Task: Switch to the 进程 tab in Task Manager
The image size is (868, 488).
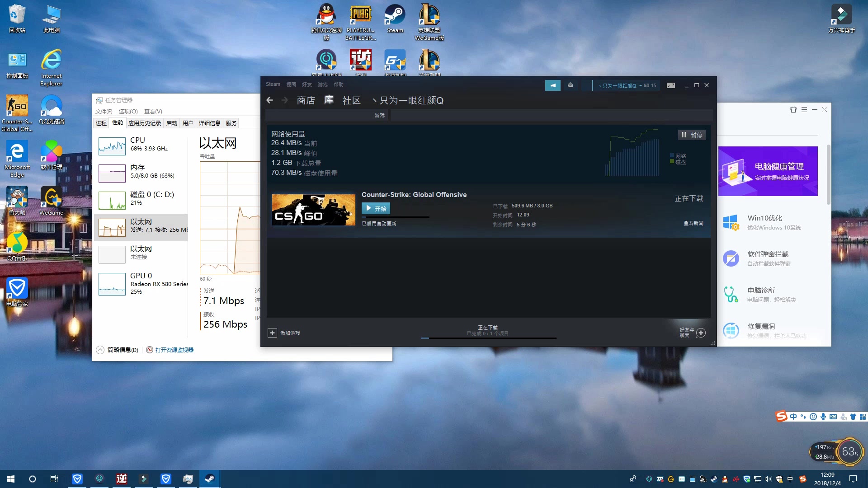Action: pos(101,123)
